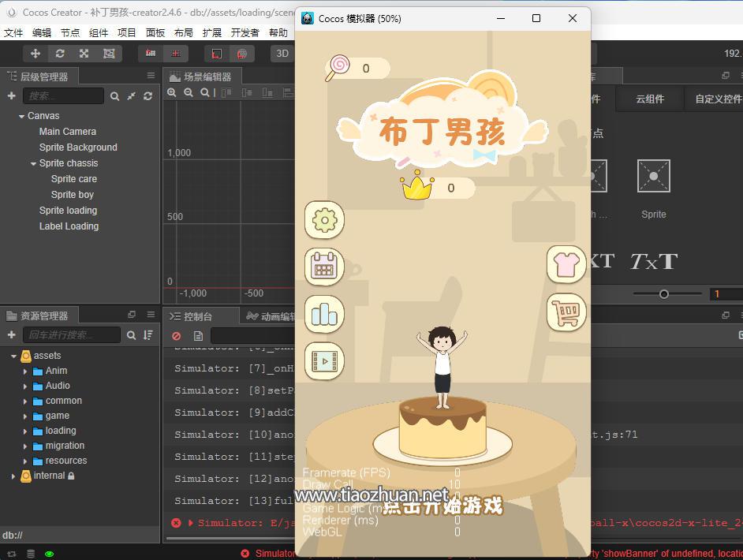Toggle the local/global rotation mode button

click(x=176, y=54)
